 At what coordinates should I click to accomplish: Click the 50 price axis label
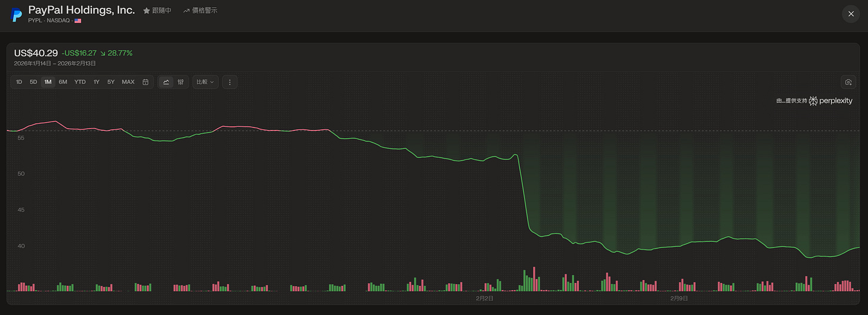click(x=20, y=174)
